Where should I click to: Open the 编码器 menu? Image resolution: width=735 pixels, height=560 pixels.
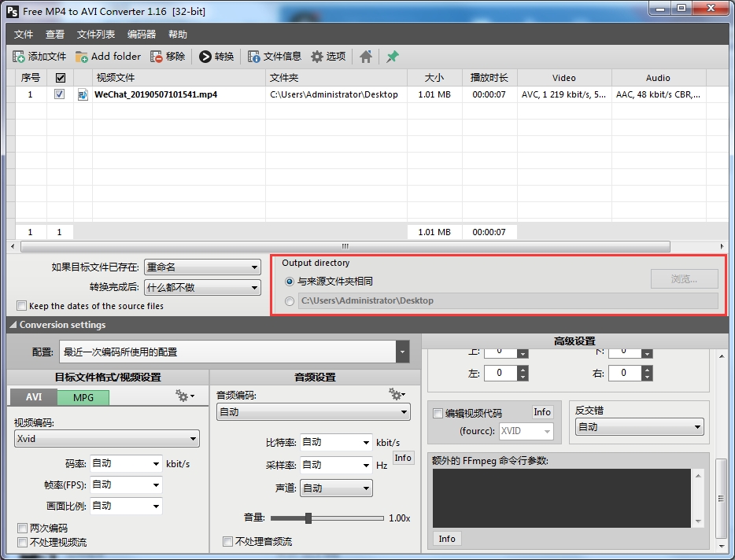[142, 35]
